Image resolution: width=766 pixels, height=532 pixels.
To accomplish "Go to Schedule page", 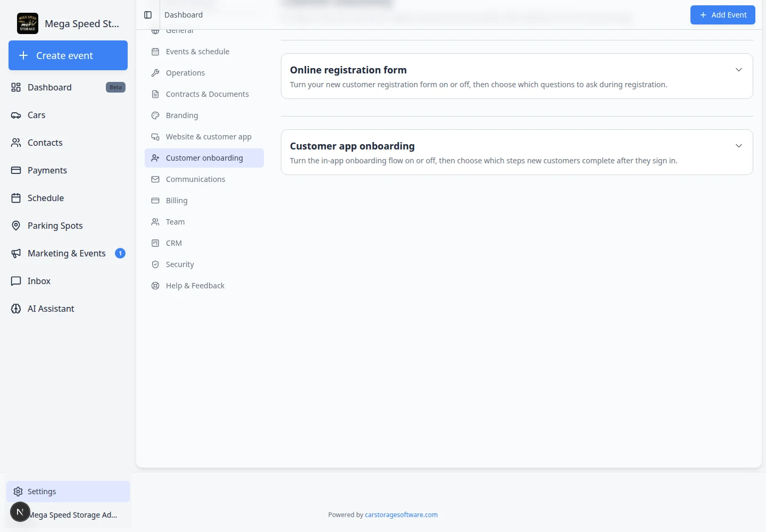I will click(x=68, y=198).
